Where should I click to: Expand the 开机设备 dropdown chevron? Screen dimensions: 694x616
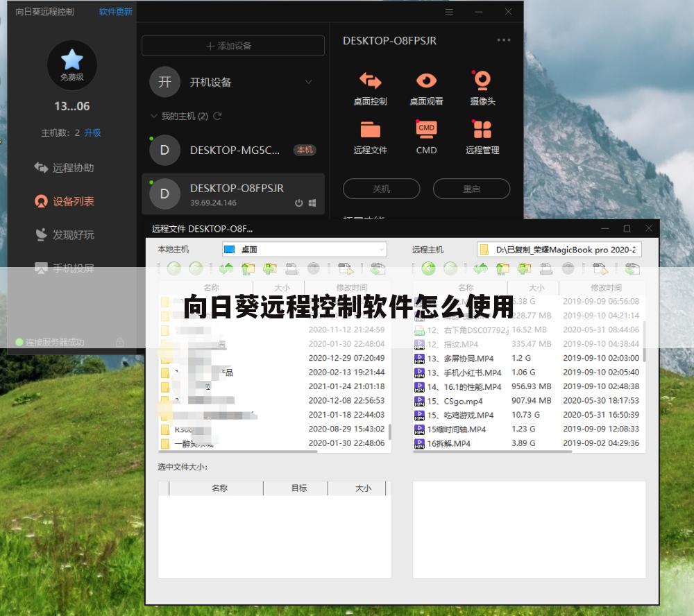tap(309, 82)
